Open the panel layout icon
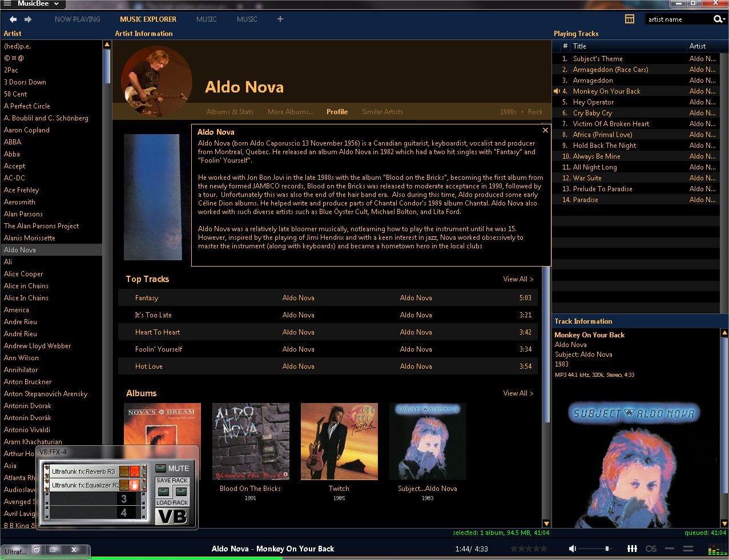This screenshot has width=729, height=560. coord(629,19)
